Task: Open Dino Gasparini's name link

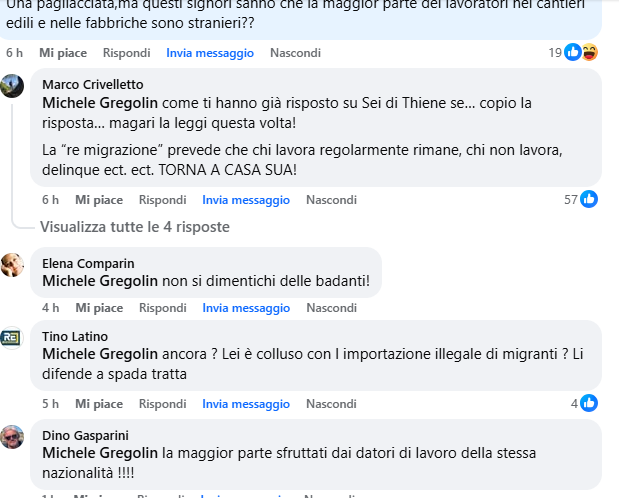Action: [x=86, y=435]
